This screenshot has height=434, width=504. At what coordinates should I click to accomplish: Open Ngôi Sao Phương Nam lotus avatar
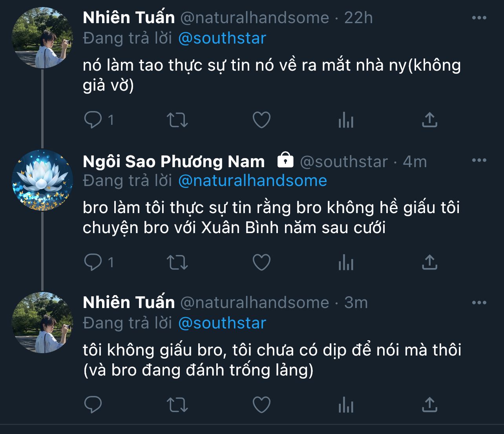(42, 180)
